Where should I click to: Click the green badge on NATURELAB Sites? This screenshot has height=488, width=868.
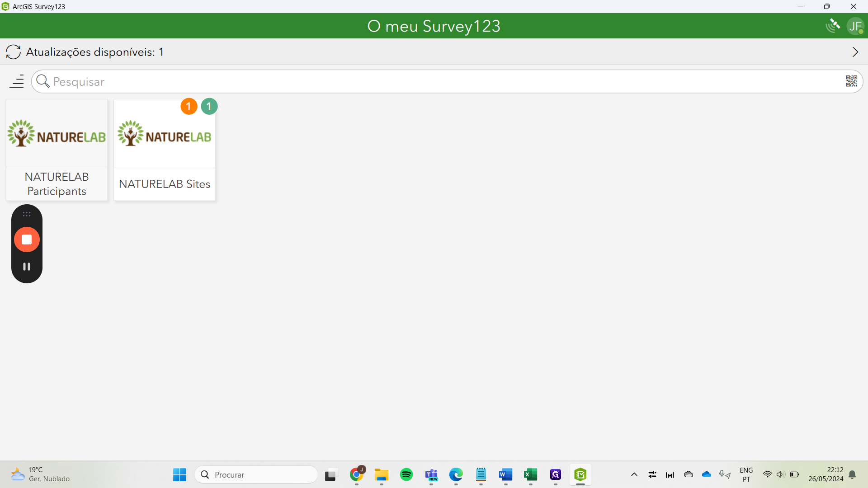(209, 107)
